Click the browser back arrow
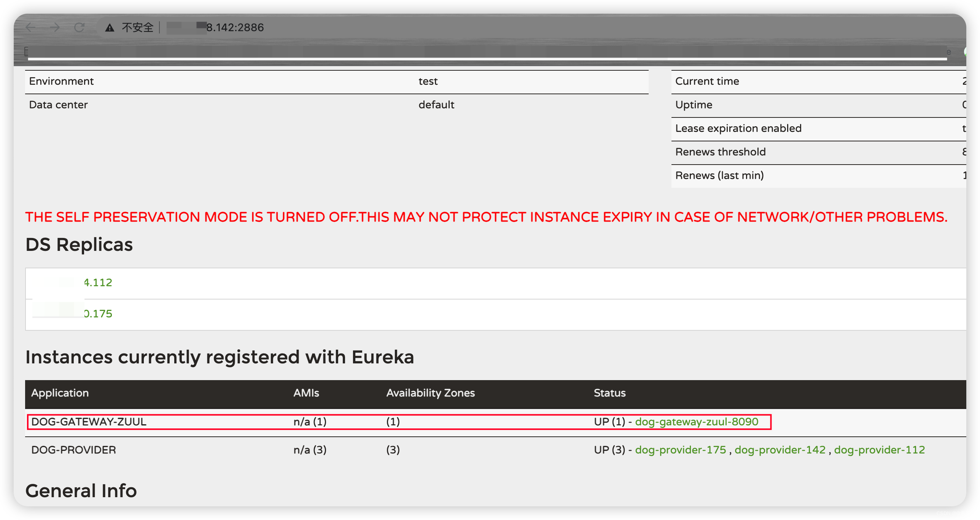 point(31,27)
